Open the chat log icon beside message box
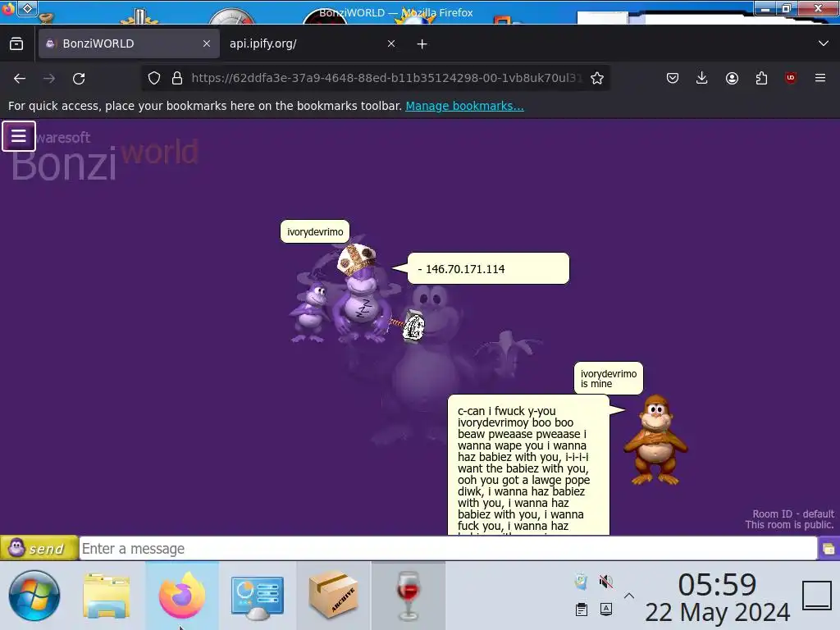The height and width of the screenshot is (630, 840). (x=829, y=549)
